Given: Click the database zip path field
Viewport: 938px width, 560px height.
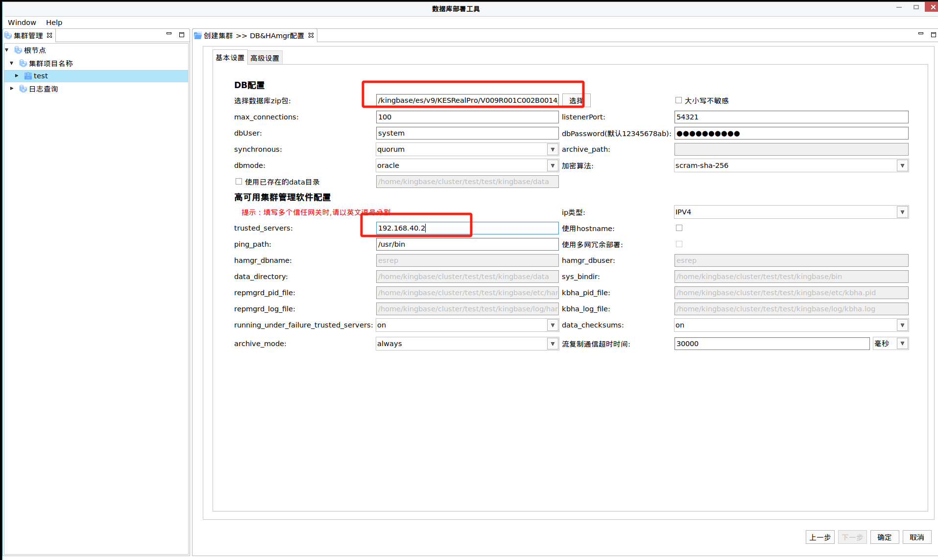Looking at the screenshot, I should pos(467,100).
